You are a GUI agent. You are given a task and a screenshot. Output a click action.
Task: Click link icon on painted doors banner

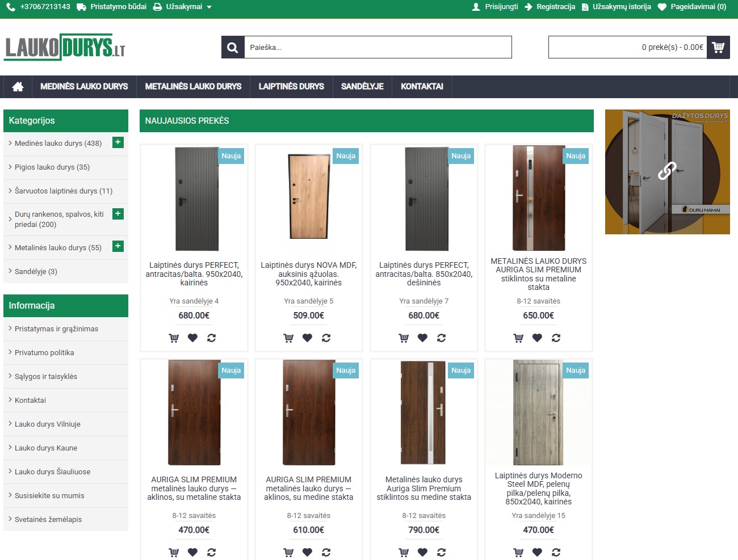(667, 171)
